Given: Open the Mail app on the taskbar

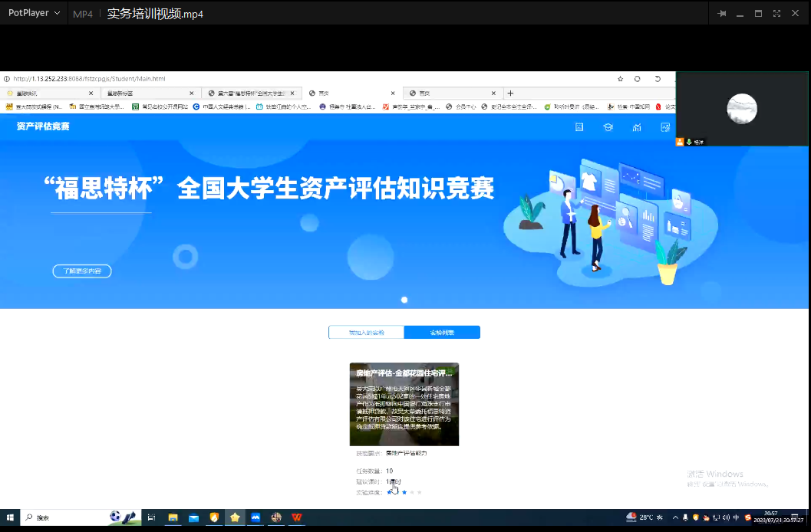Looking at the screenshot, I should click(193, 517).
